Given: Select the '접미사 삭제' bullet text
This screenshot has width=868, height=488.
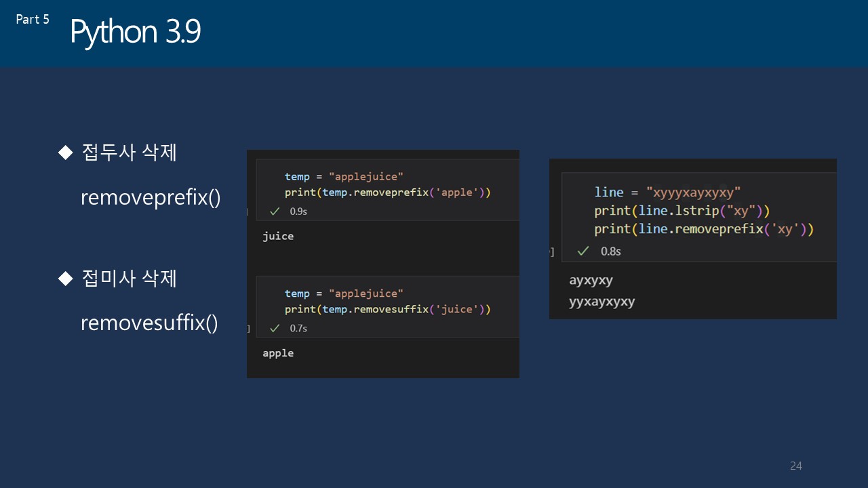Looking at the screenshot, I should click(129, 278).
